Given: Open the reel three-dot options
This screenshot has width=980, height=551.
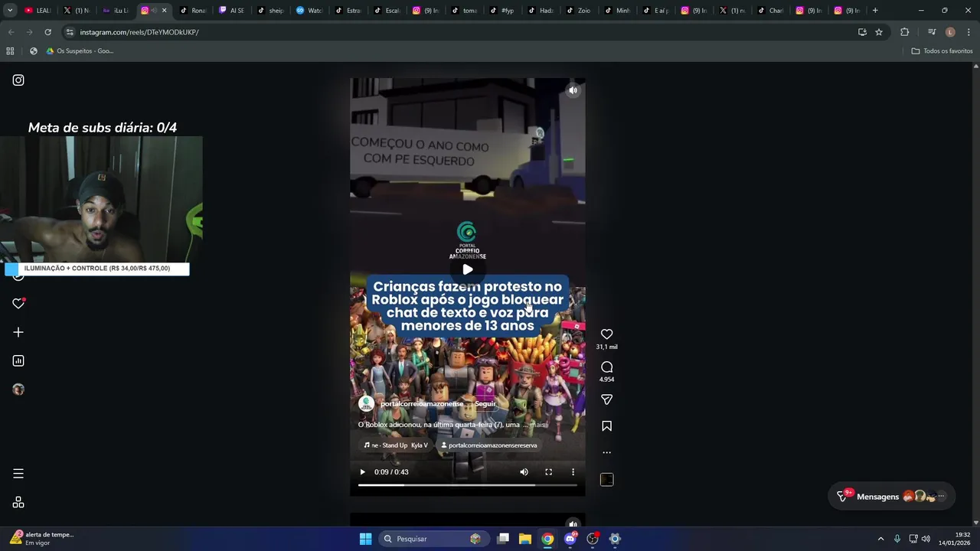Looking at the screenshot, I should click(606, 452).
